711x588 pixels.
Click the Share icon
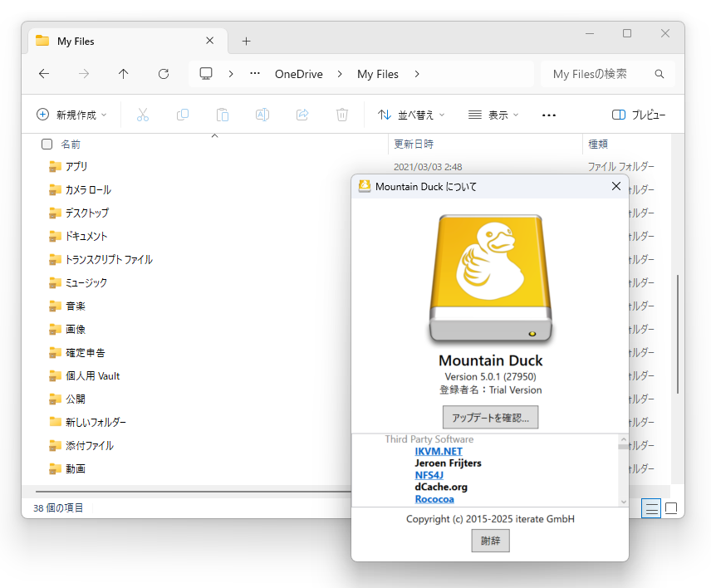coord(302,115)
